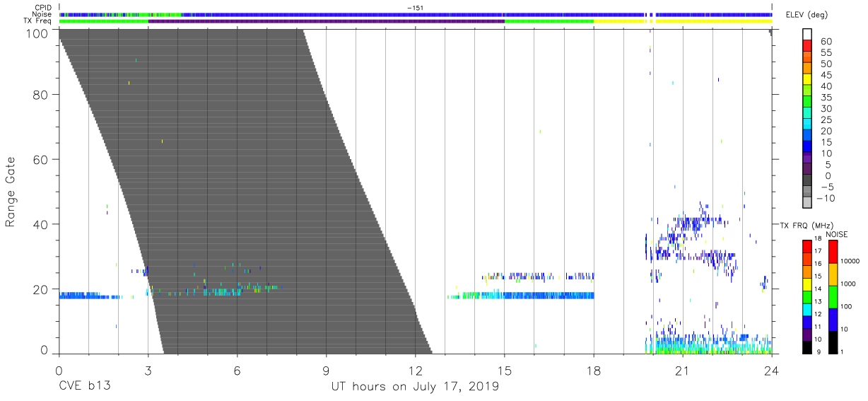This screenshot has width=868, height=401.
Task: Click the UT hours axis tick '18'
Action: click(593, 371)
